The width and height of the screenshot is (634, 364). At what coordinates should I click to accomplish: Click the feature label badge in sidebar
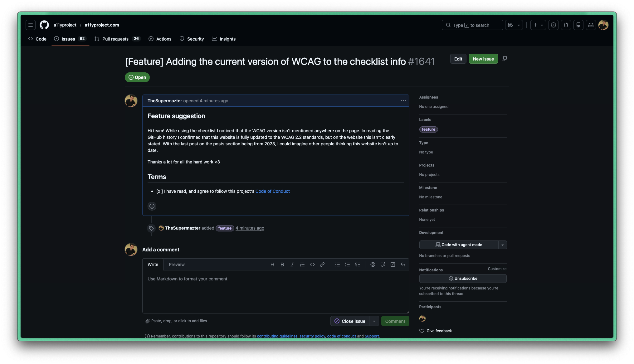pos(428,129)
